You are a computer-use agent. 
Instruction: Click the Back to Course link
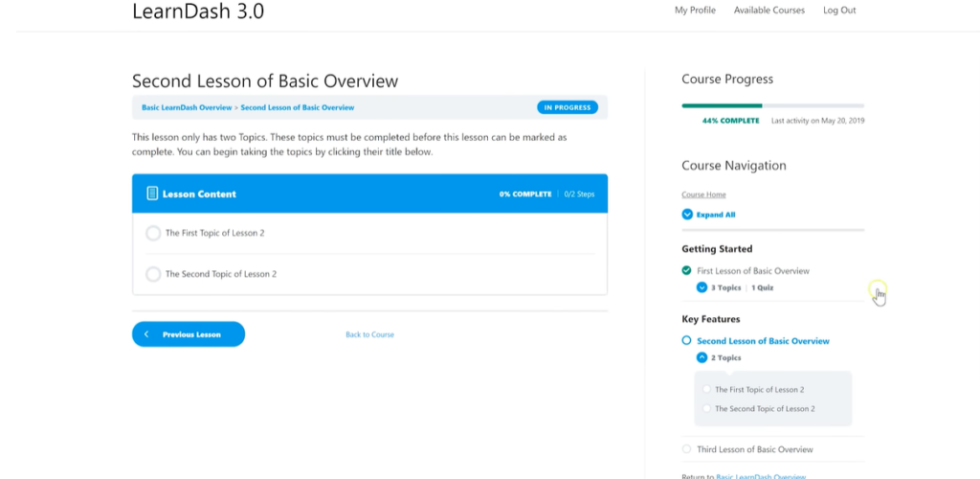(370, 334)
